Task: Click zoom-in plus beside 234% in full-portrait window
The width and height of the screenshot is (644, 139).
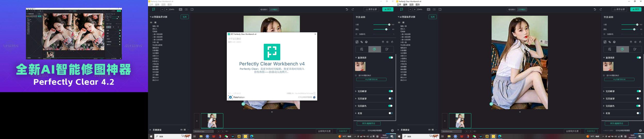Action: (x=415, y=9)
